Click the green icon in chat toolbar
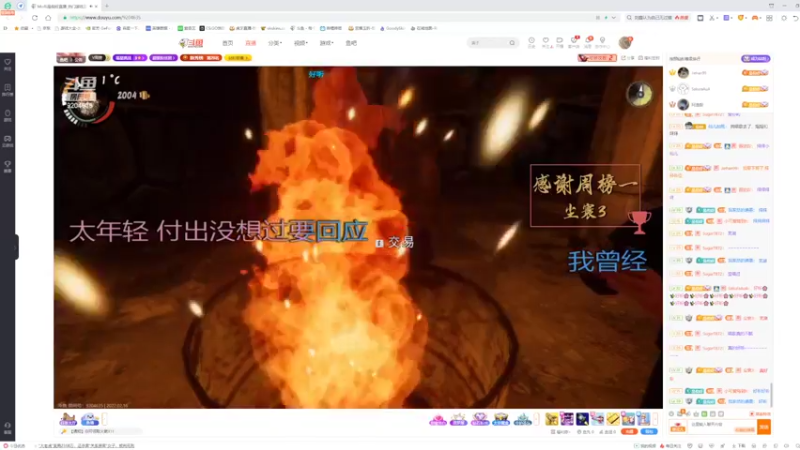 pos(704,414)
